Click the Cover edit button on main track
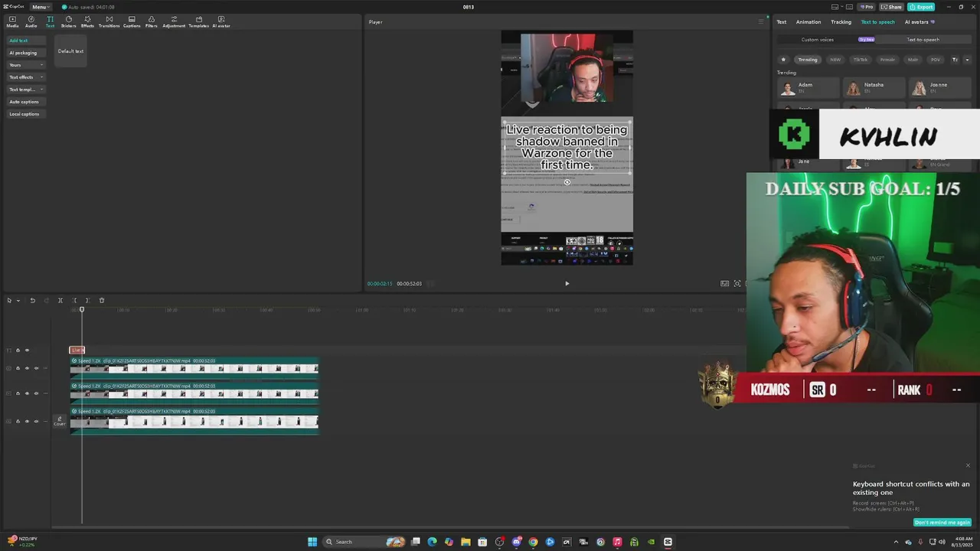Image resolution: width=980 pixels, height=551 pixels. click(x=59, y=421)
